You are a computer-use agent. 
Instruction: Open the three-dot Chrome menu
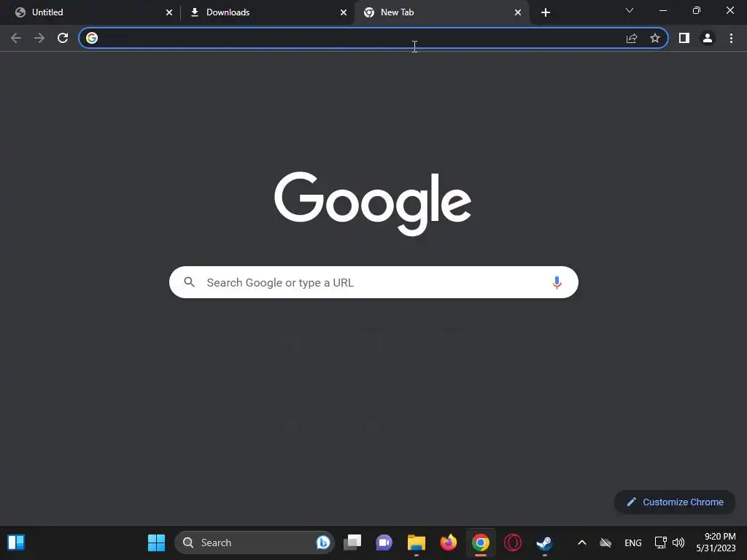[x=731, y=38]
